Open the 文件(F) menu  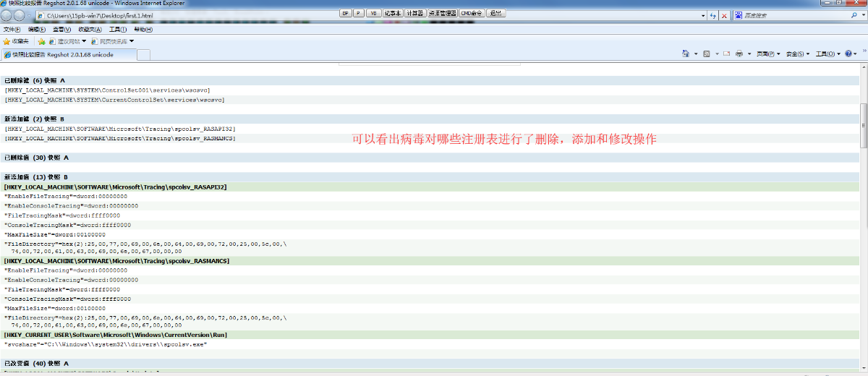(x=12, y=30)
